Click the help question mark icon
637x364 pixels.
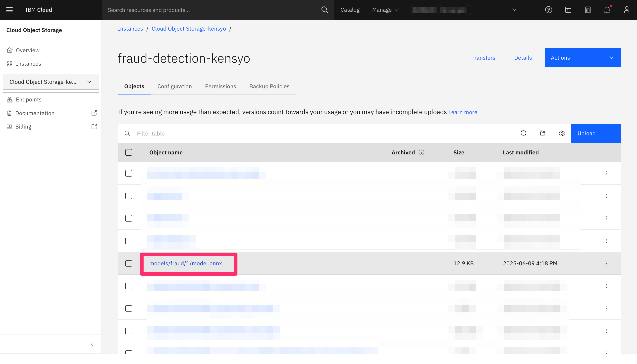click(548, 10)
